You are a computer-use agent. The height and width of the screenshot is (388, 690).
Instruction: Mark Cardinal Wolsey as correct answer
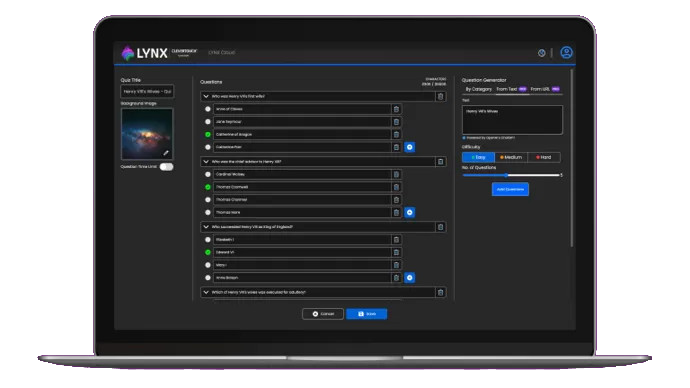point(208,175)
